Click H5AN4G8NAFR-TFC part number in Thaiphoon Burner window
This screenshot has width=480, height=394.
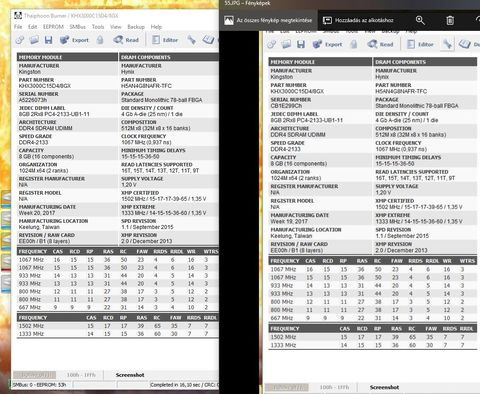click(x=146, y=86)
